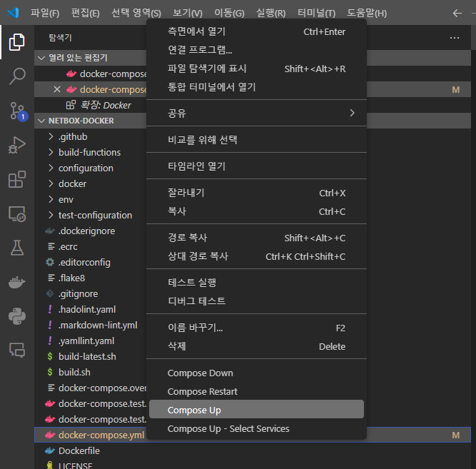The image size is (476, 469).
Task: Click the shell icon of build-latest.sh
Action: (50, 357)
